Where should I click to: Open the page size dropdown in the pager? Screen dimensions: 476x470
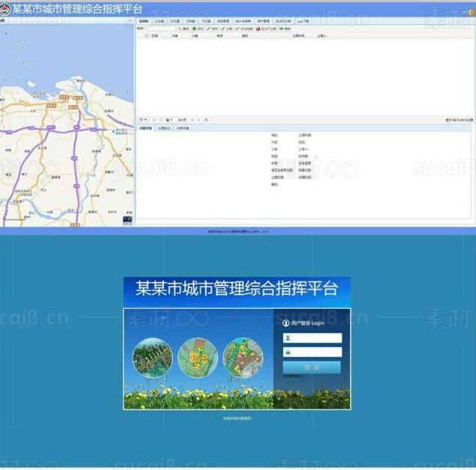pos(143,120)
